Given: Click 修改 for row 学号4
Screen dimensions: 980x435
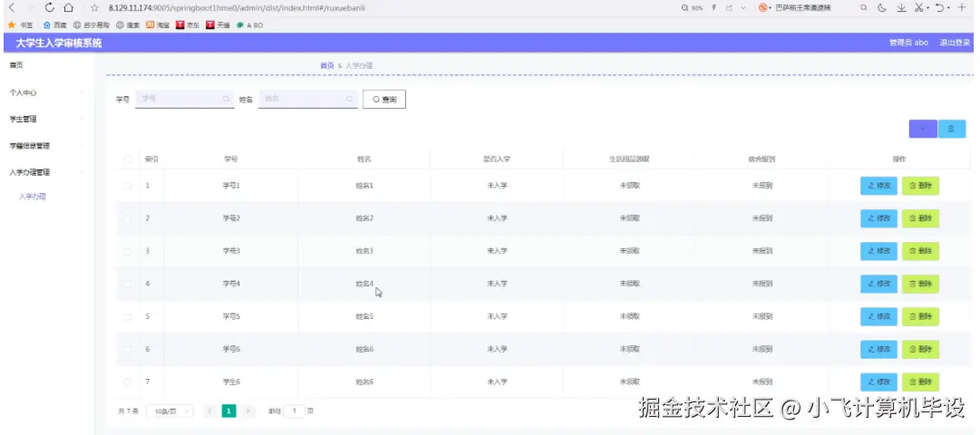Looking at the screenshot, I should point(878,284).
